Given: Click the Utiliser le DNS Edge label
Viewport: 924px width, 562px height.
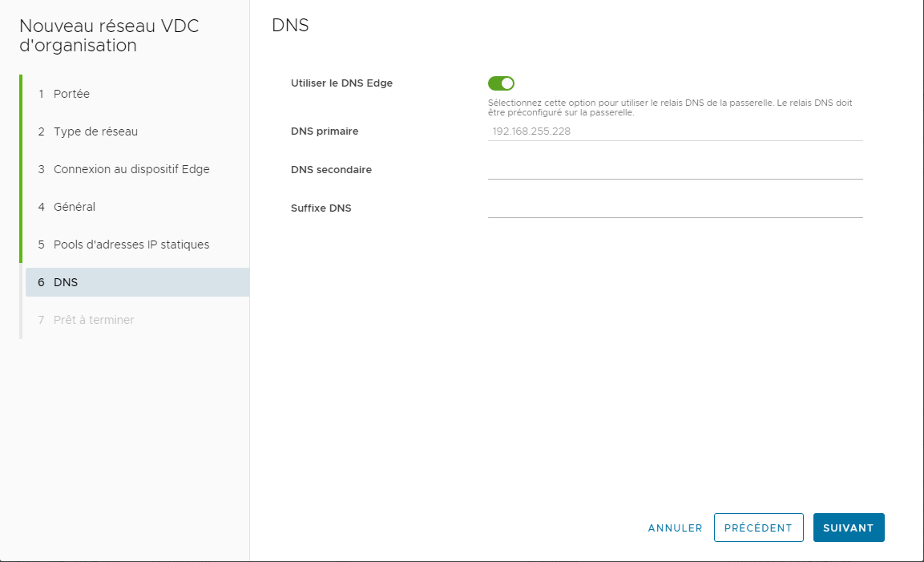Looking at the screenshot, I should point(341,83).
